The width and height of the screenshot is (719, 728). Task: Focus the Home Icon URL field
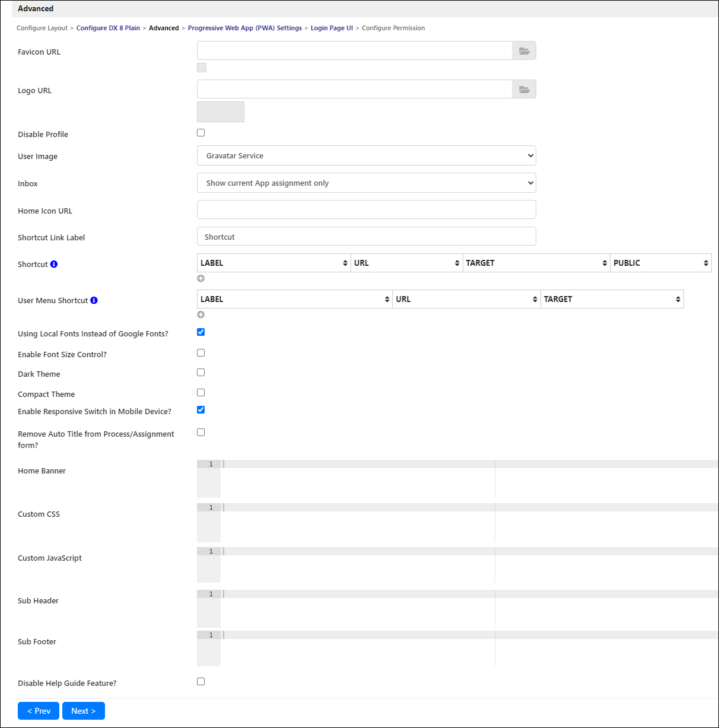click(x=367, y=209)
